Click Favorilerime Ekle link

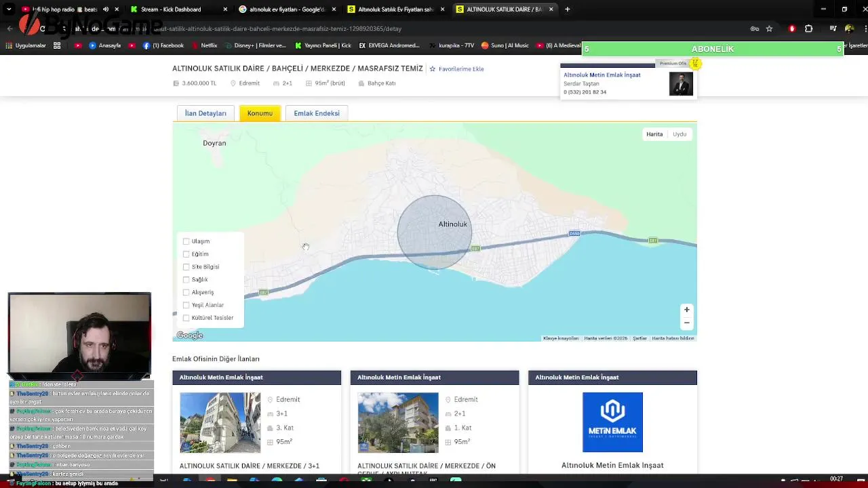click(456, 69)
